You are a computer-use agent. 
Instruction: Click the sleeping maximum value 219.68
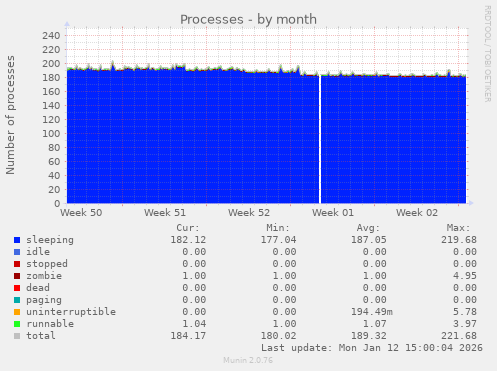[x=459, y=240]
